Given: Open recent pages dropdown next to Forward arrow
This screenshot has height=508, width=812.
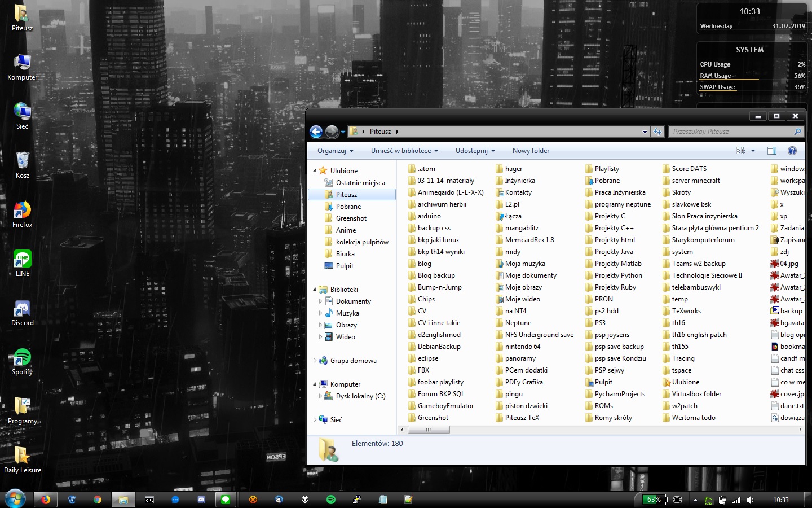Looking at the screenshot, I should (x=343, y=132).
